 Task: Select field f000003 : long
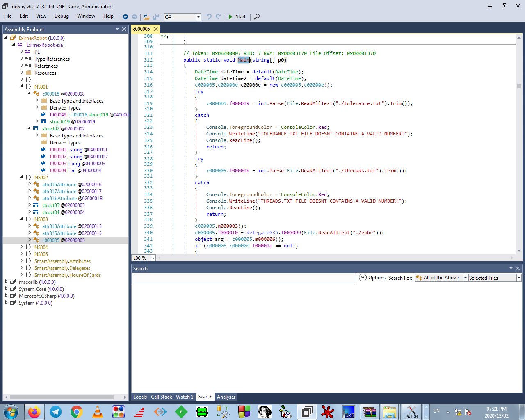click(x=78, y=164)
